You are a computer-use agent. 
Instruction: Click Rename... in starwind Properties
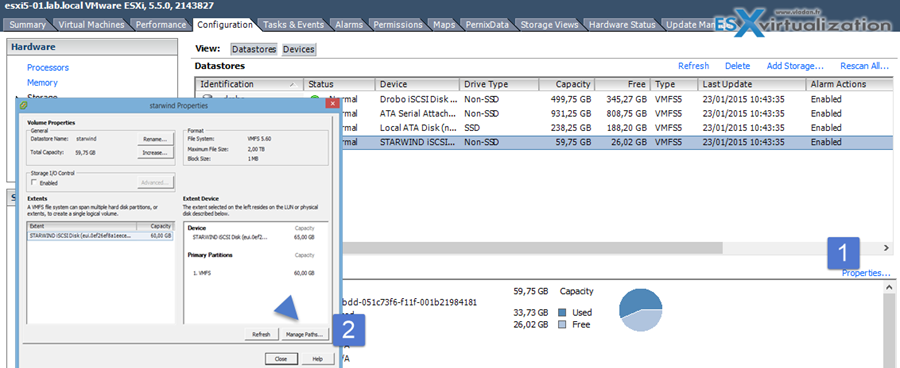[x=156, y=139]
